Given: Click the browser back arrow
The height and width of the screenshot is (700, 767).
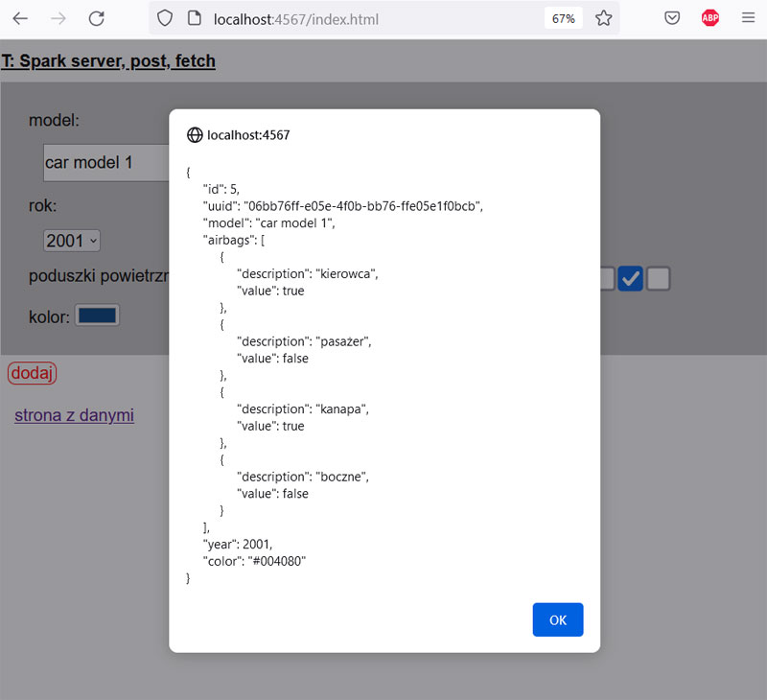Looking at the screenshot, I should click(20, 18).
